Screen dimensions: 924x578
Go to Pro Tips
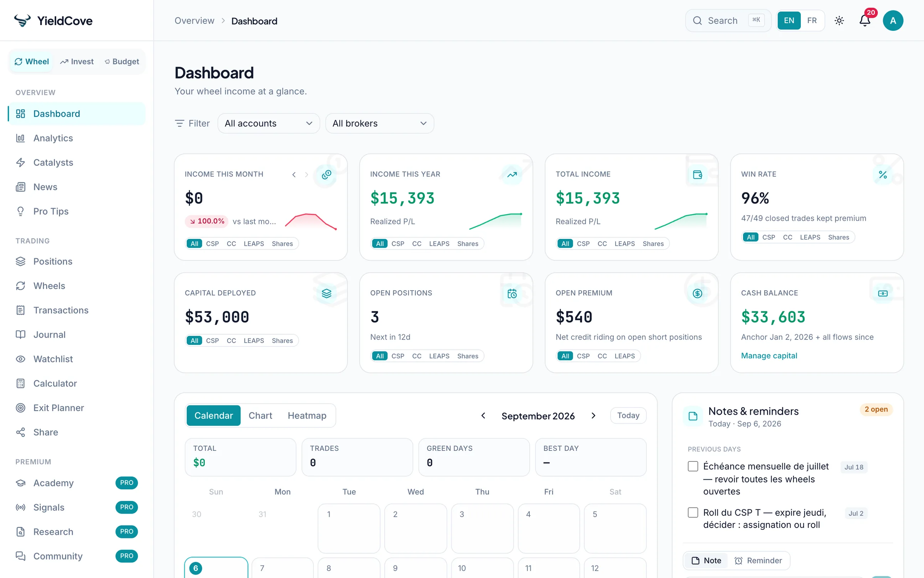coord(76,211)
